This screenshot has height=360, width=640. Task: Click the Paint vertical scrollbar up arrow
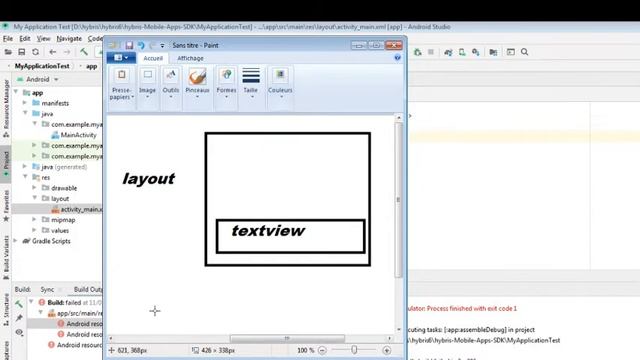[399, 118]
